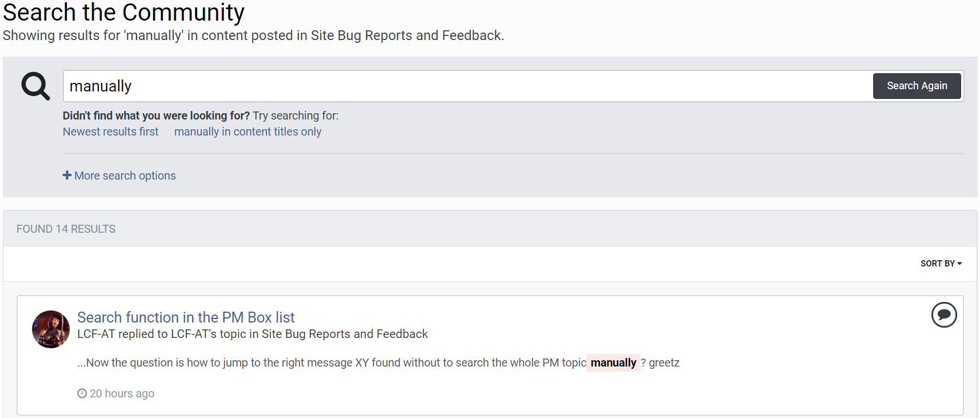Click the highlighted 'manually' keyword in snippet
This screenshot has width=980, height=418.
613,363
